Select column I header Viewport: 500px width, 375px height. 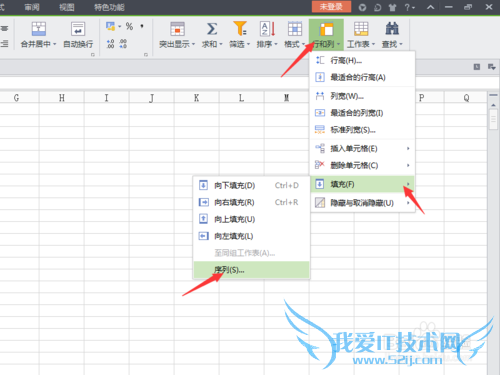point(107,98)
